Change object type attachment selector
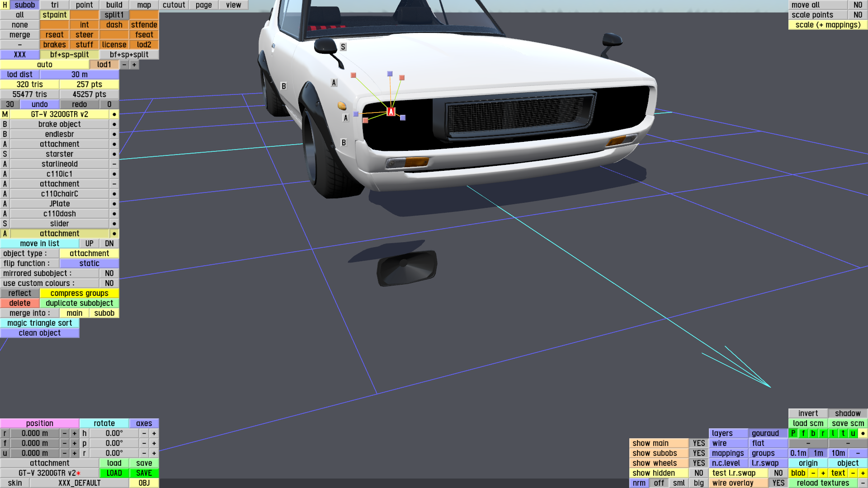 point(89,253)
